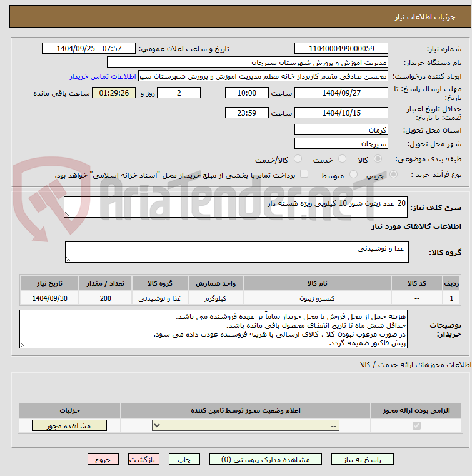
Task: Click the requester field 'محسن صادقی مقدم'
Action: coord(263,76)
